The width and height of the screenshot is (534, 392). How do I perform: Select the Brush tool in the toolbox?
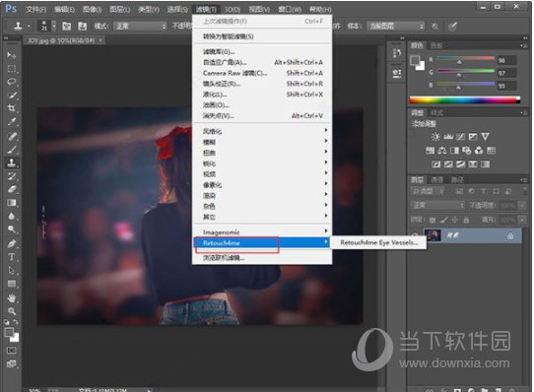coord(12,149)
